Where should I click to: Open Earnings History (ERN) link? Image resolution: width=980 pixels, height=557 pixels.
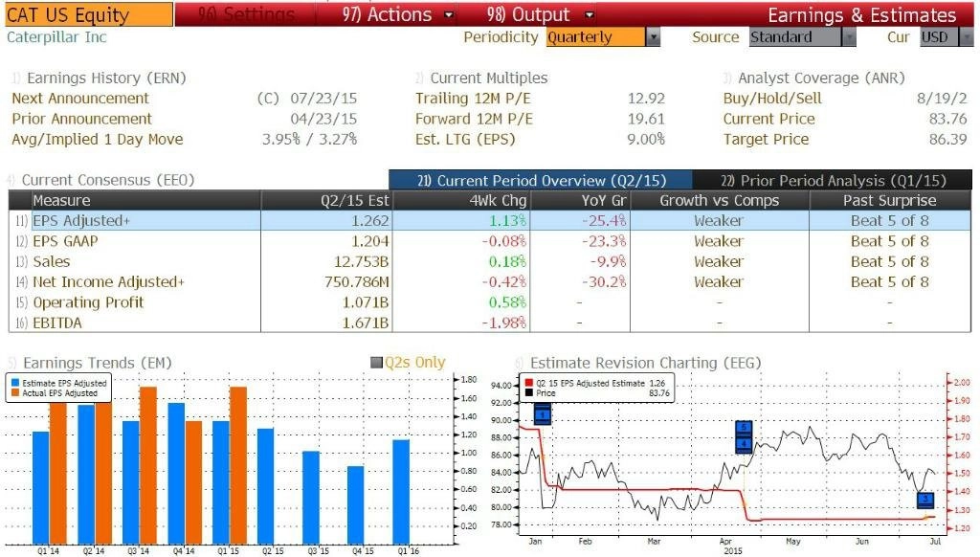point(106,78)
